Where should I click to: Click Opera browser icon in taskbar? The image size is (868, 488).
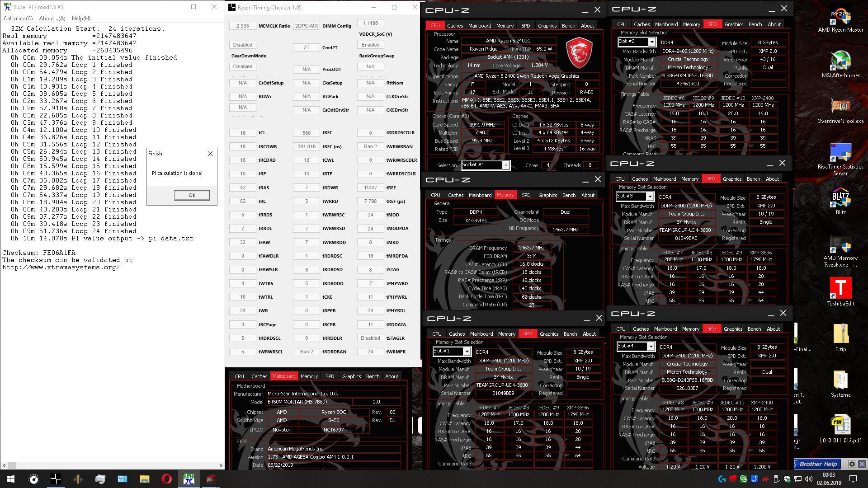pyautogui.click(x=166, y=479)
